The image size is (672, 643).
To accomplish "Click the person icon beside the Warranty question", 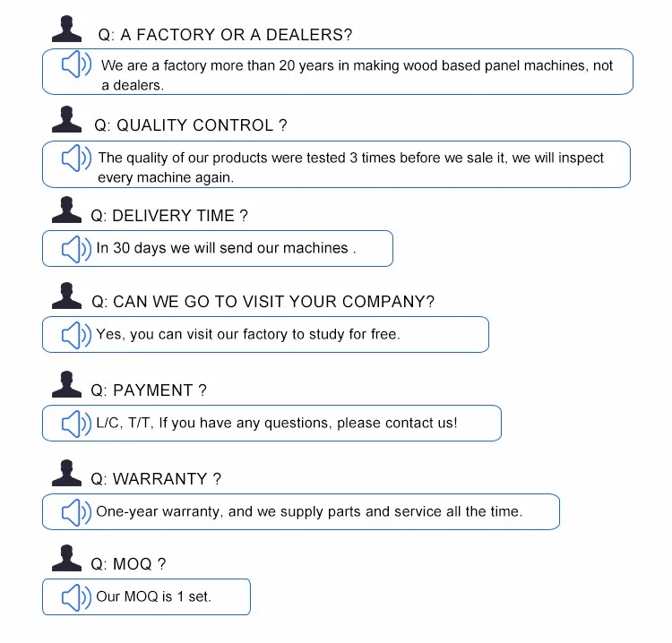I will (66, 474).
